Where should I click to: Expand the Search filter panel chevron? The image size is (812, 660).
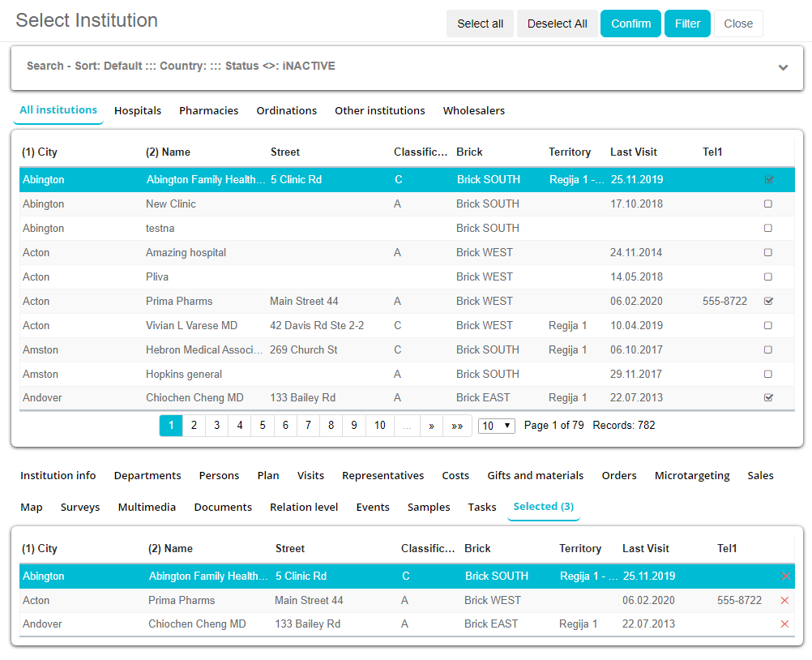click(783, 67)
